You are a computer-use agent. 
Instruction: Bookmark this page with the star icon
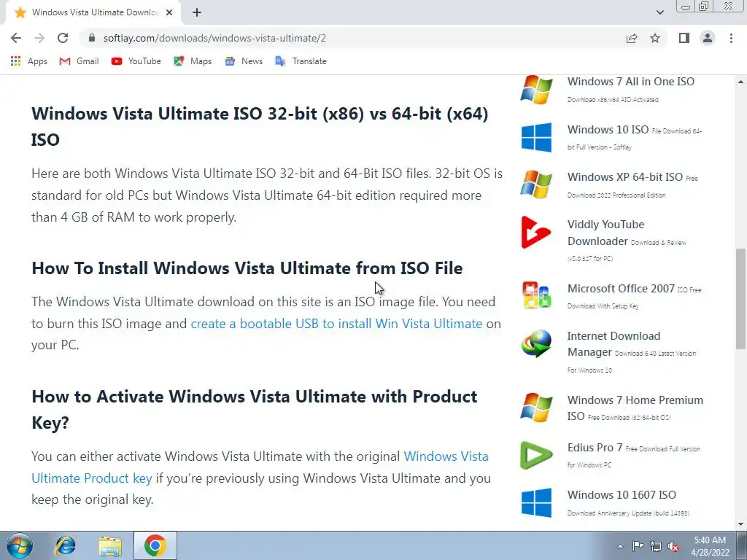(x=655, y=38)
